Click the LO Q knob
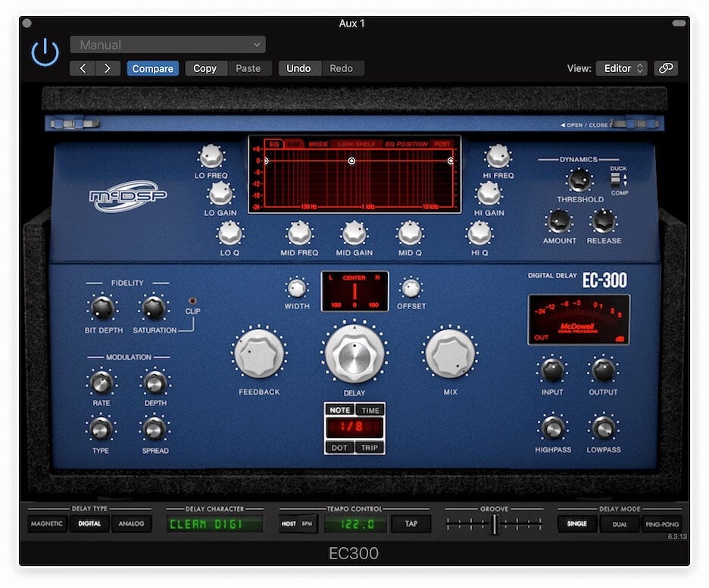709x588 pixels. tap(230, 233)
